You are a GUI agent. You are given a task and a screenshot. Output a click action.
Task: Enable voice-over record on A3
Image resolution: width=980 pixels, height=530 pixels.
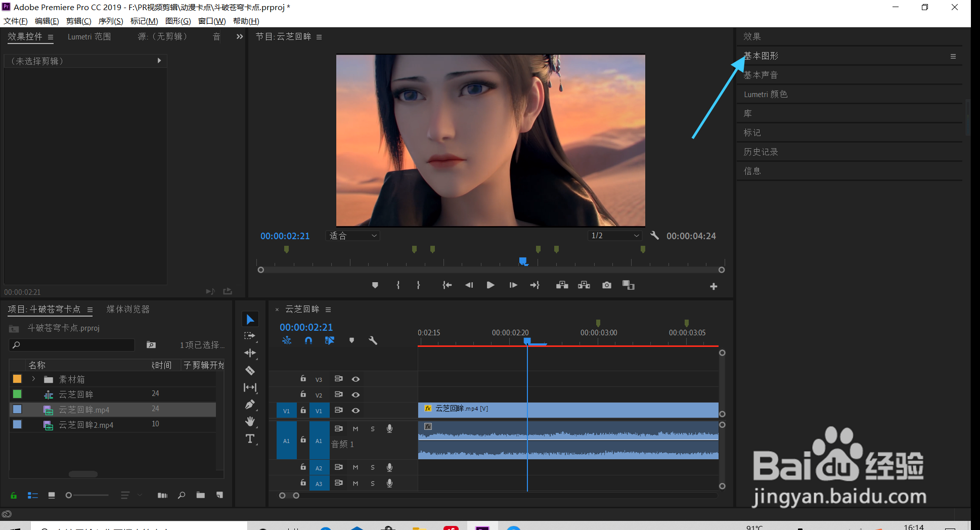[389, 483]
